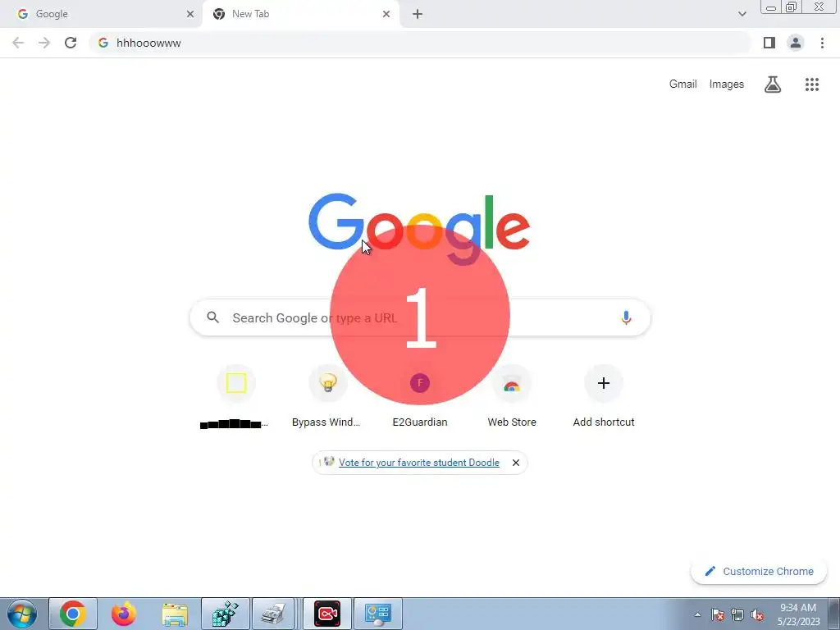The image size is (840, 630).
Task: Expand the tab search dropdown arrow
Action: [742, 14]
